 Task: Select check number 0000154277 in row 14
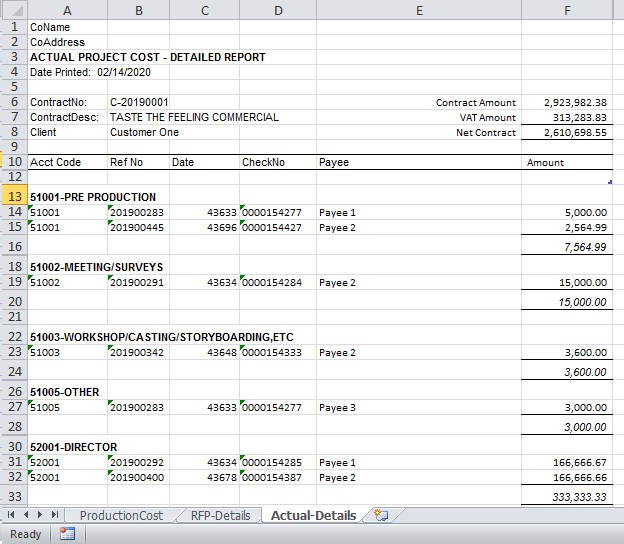pyautogui.click(x=273, y=212)
